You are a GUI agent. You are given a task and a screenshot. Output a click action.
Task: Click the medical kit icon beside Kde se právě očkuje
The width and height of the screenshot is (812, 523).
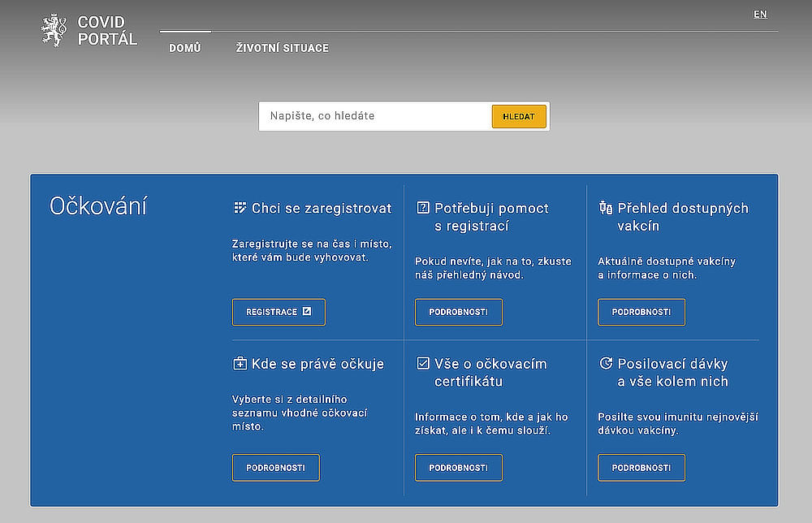(x=240, y=364)
